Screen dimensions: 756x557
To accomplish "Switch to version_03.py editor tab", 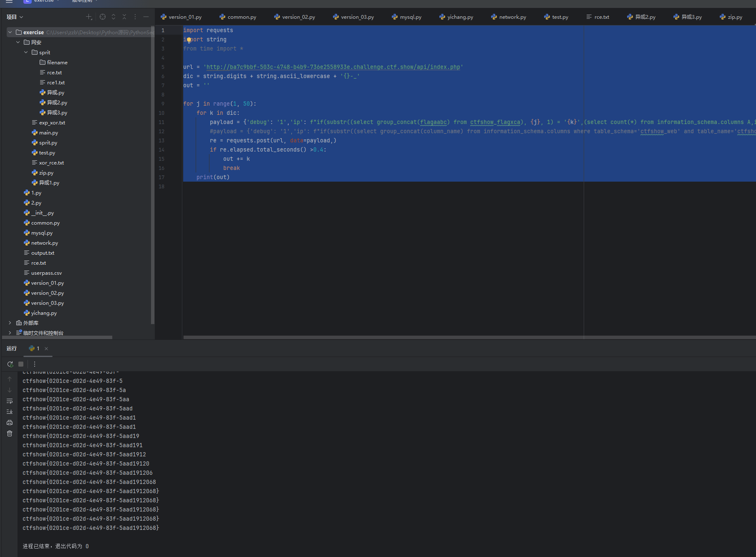I will [353, 17].
